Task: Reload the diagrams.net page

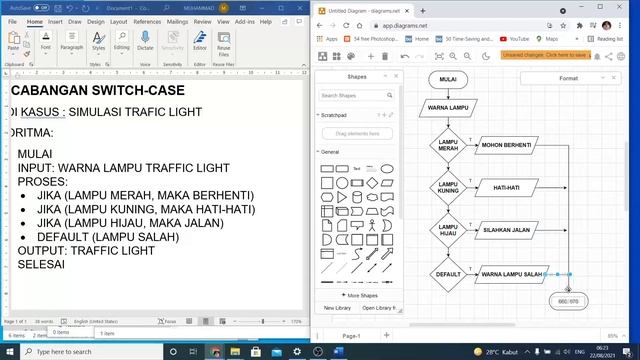Action: pyautogui.click(x=346, y=26)
